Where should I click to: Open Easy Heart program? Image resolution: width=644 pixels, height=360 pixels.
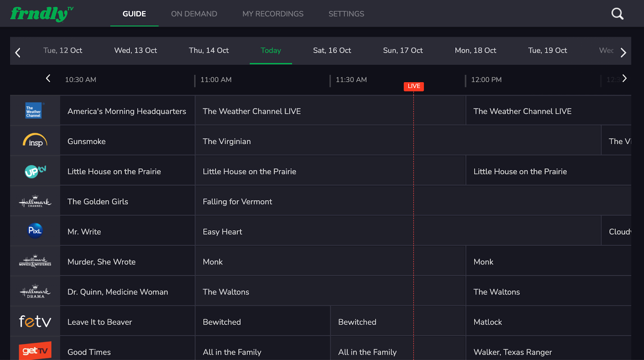398,232
